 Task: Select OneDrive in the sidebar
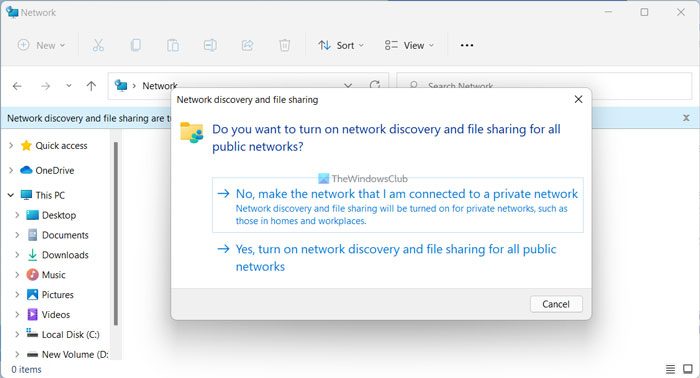click(x=54, y=170)
